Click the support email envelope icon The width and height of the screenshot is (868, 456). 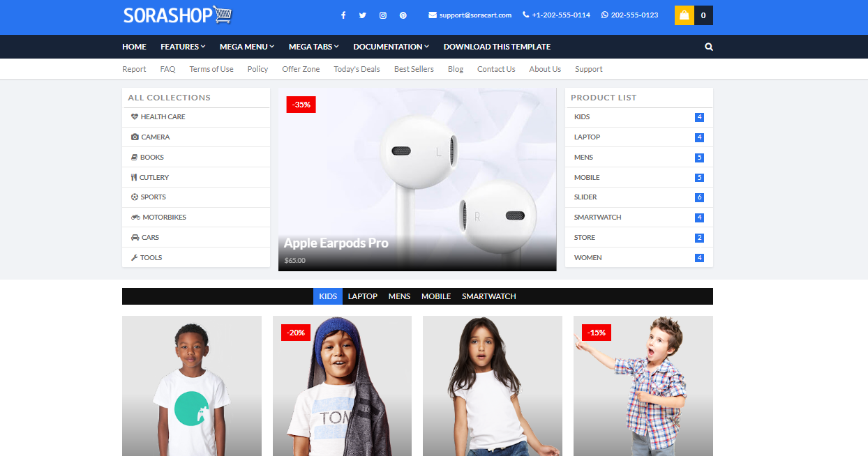(433, 15)
